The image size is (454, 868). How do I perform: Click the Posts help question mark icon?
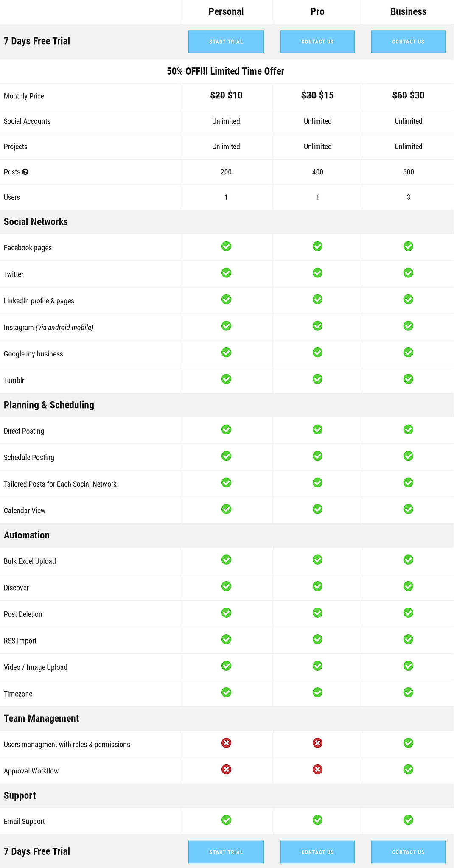pyautogui.click(x=26, y=172)
